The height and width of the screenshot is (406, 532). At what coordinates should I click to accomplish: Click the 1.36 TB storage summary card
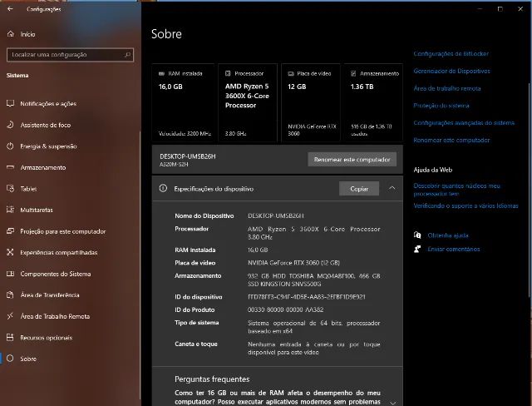pyautogui.click(x=373, y=102)
